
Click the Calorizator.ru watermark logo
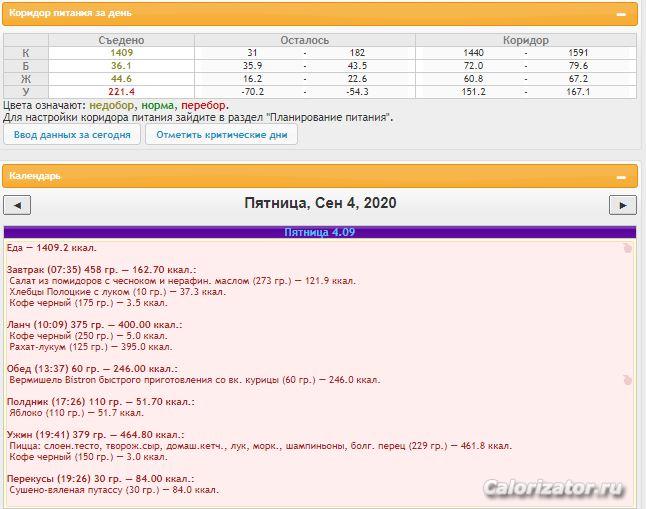click(x=556, y=488)
